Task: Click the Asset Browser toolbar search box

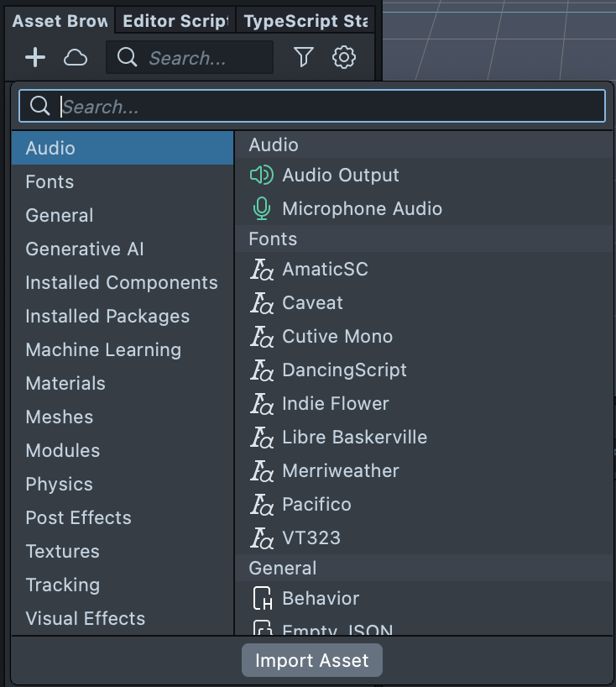Action: (197, 58)
